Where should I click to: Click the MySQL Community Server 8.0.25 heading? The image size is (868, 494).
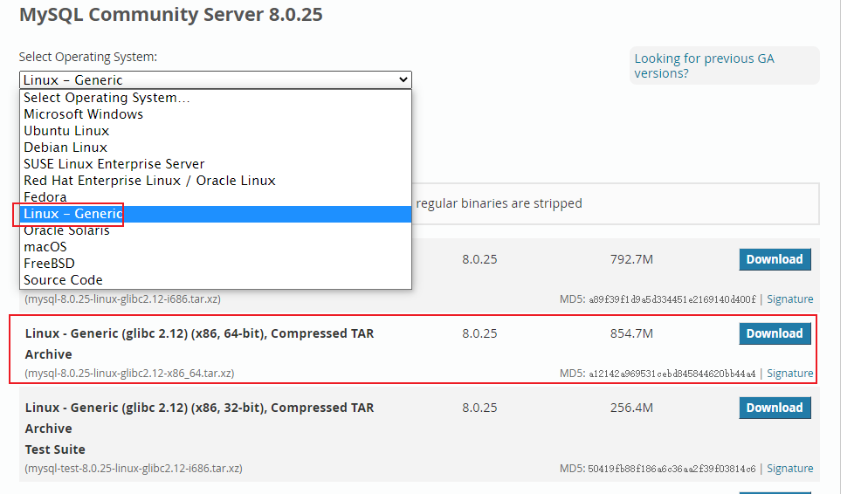click(x=171, y=14)
